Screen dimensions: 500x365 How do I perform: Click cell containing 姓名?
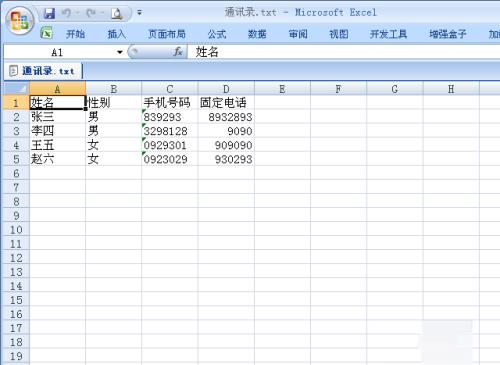(57, 103)
